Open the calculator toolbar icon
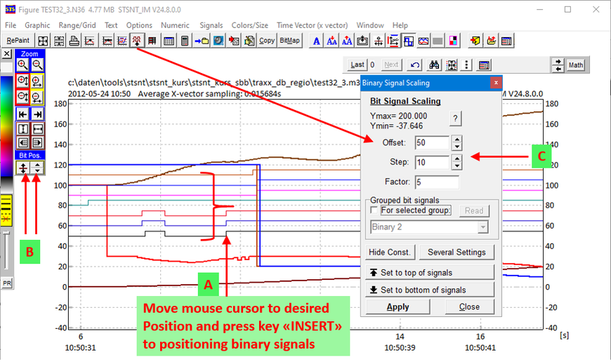The height and width of the screenshot is (364, 611). (185, 41)
